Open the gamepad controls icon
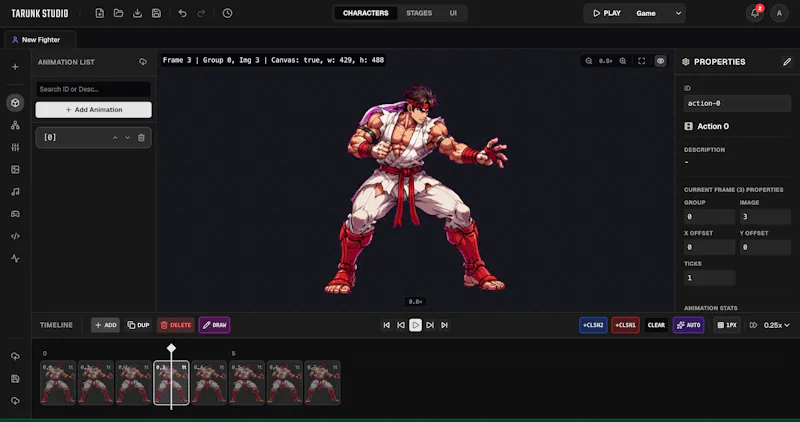Image resolution: width=800 pixels, height=422 pixels. tap(15, 214)
